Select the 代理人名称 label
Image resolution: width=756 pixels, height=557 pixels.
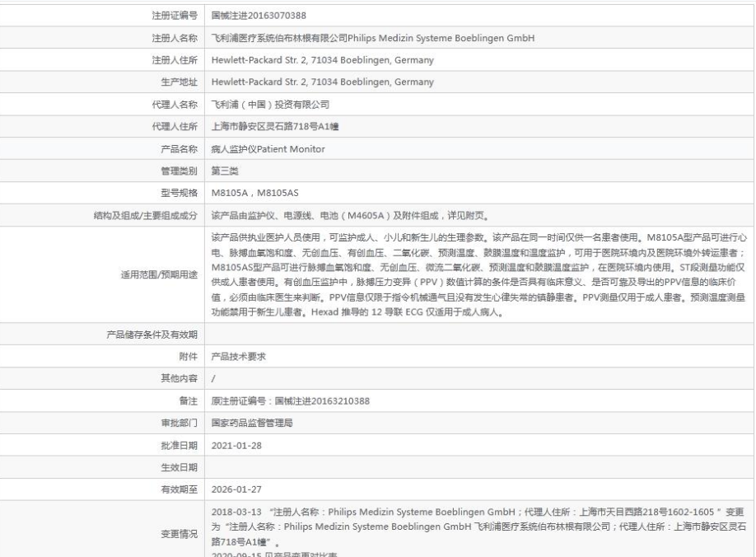coord(175,104)
